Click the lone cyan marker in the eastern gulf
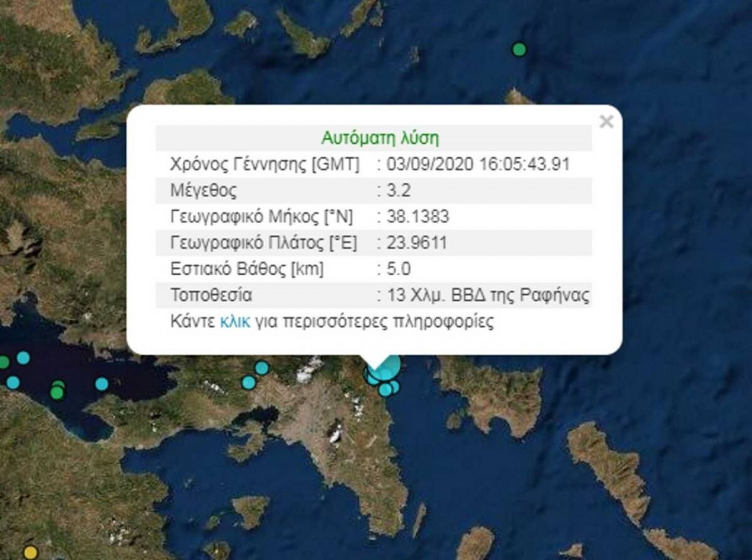Screen dimensions: 752x560 coord(102,384)
